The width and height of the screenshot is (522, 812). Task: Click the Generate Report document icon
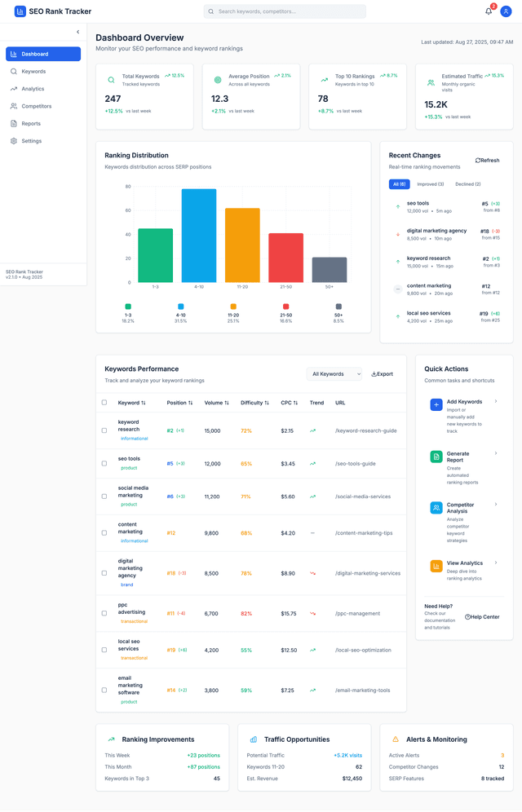click(436, 457)
